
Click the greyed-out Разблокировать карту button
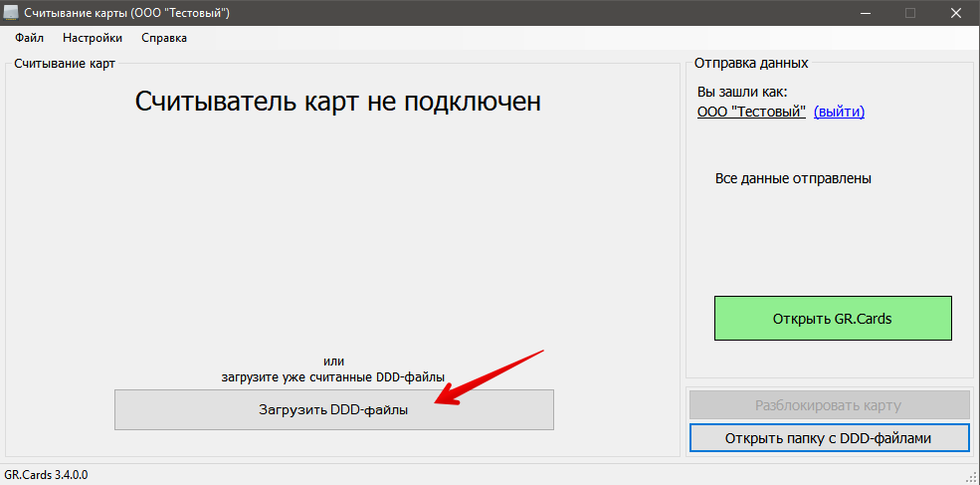(829, 405)
